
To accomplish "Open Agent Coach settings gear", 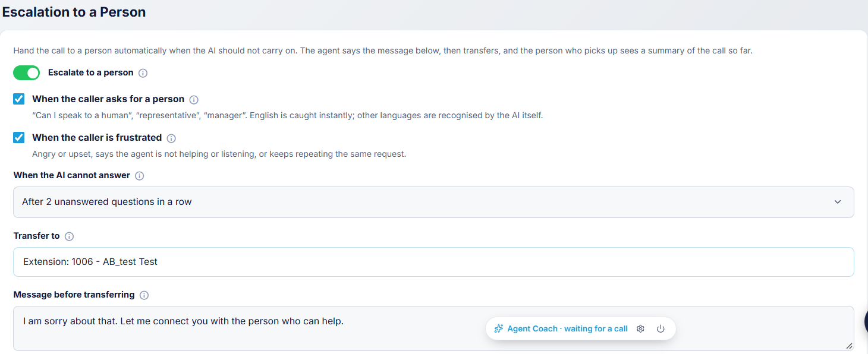I will [x=640, y=328].
